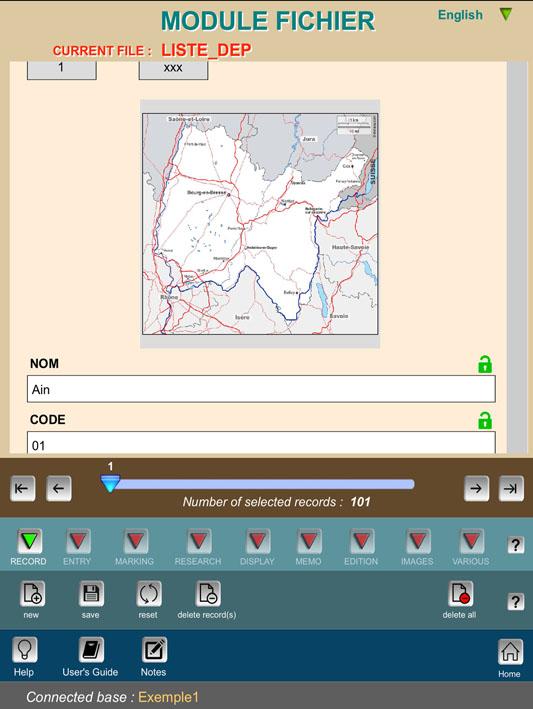The width and height of the screenshot is (533, 709).
Task: Expand the ENTRY menu triangle
Action: coord(78,541)
